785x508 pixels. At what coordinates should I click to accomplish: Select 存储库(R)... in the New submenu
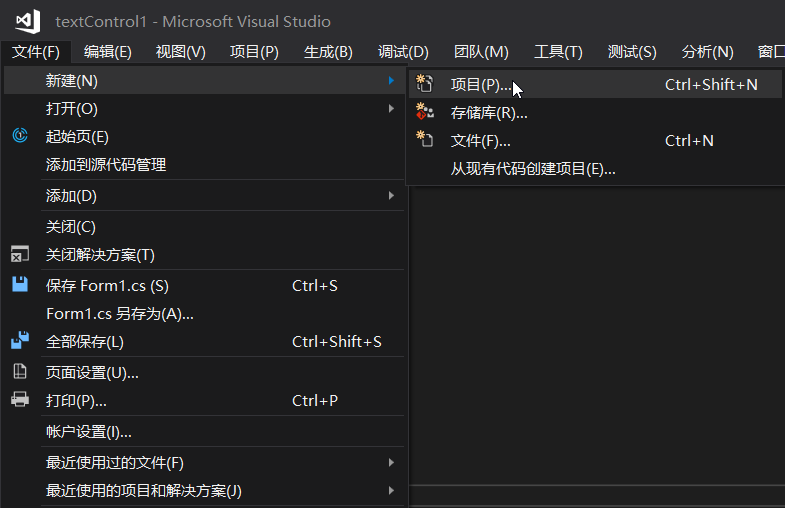(596, 113)
